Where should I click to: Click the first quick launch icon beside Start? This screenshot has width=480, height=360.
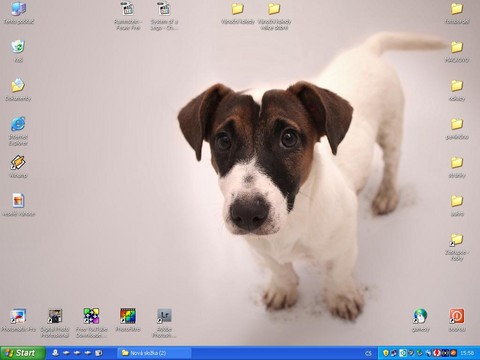[x=55, y=353]
